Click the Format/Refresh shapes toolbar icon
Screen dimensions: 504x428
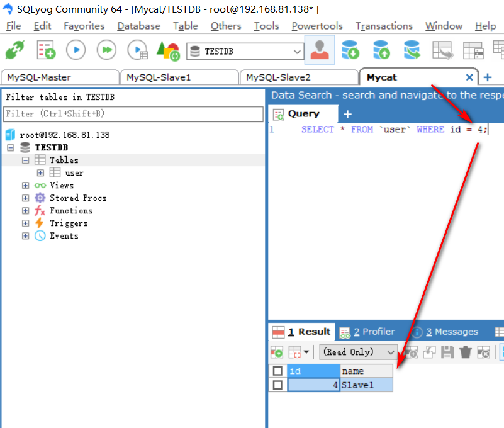click(167, 50)
